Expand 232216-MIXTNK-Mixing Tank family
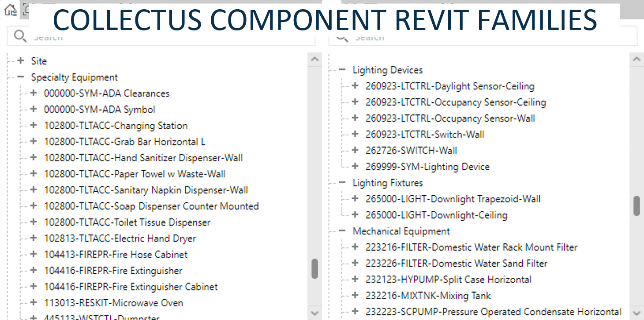Image resolution: width=644 pixels, height=320 pixels. click(355, 295)
